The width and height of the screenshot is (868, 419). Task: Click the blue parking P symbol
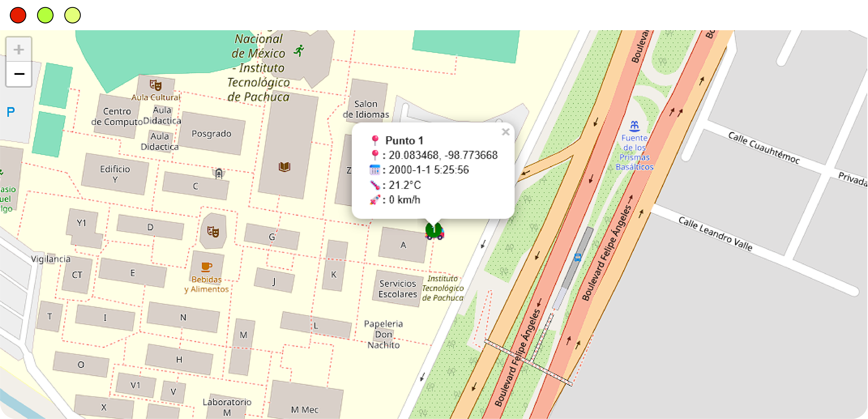pyautogui.click(x=11, y=112)
